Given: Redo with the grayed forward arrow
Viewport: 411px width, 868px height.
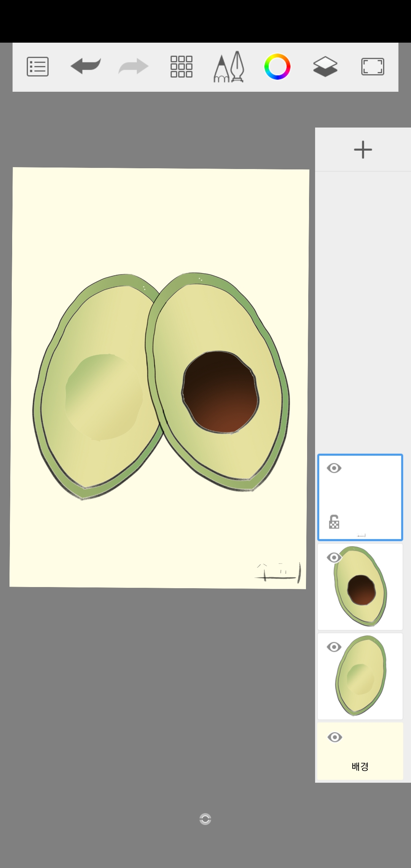Looking at the screenshot, I should point(133,66).
